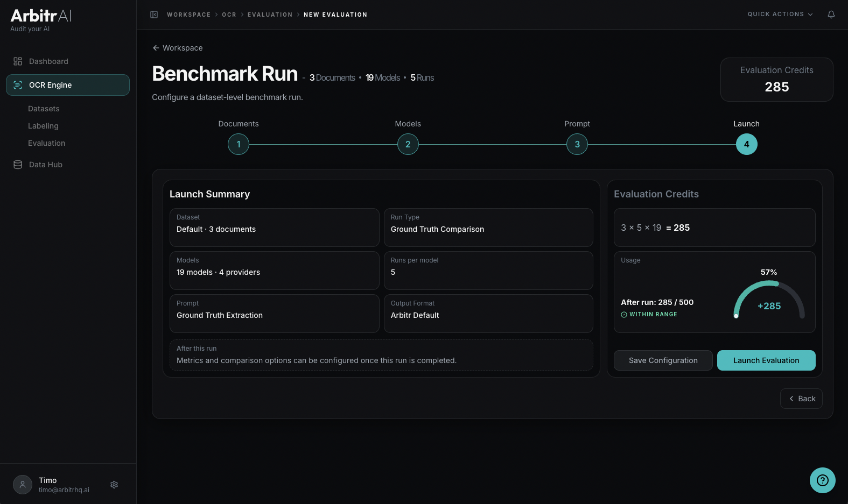Click the '19 Models' header stat

383,78
